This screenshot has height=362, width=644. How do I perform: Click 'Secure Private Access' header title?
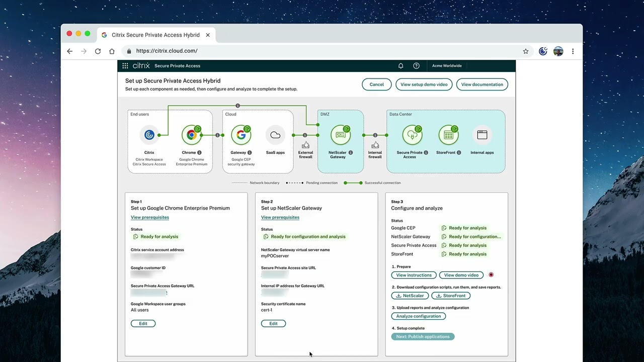177,66
